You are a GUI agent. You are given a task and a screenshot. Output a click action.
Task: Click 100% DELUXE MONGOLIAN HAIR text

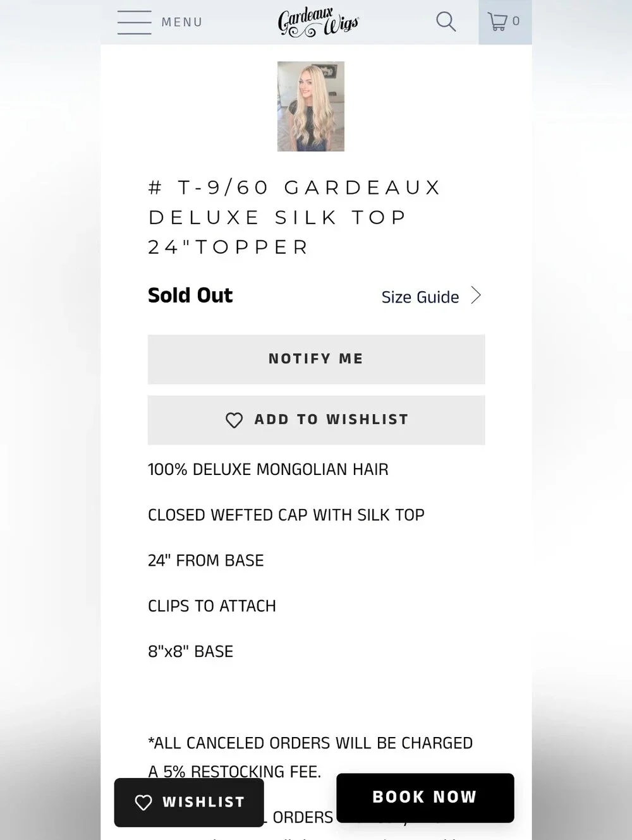(x=268, y=469)
